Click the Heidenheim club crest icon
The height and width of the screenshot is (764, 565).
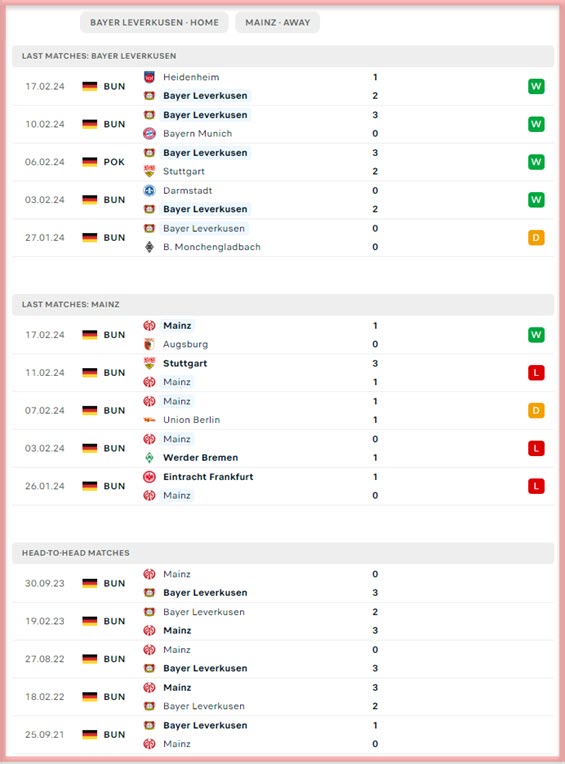point(150,77)
